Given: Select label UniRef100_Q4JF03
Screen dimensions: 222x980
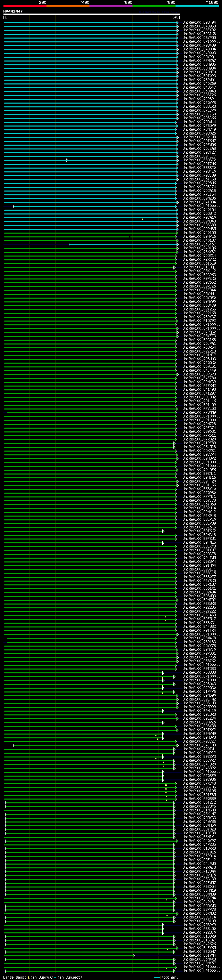Looking at the screenshot, I should 199,745.
